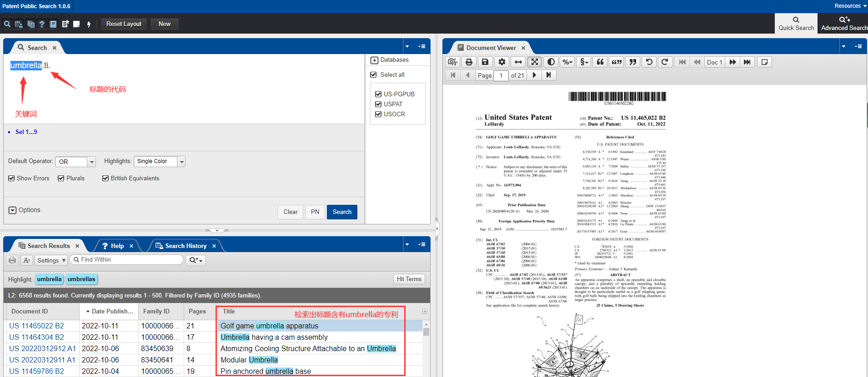Toggle the contrast half-circle icon
The height and width of the screenshot is (377, 868).
(x=551, y=62)
